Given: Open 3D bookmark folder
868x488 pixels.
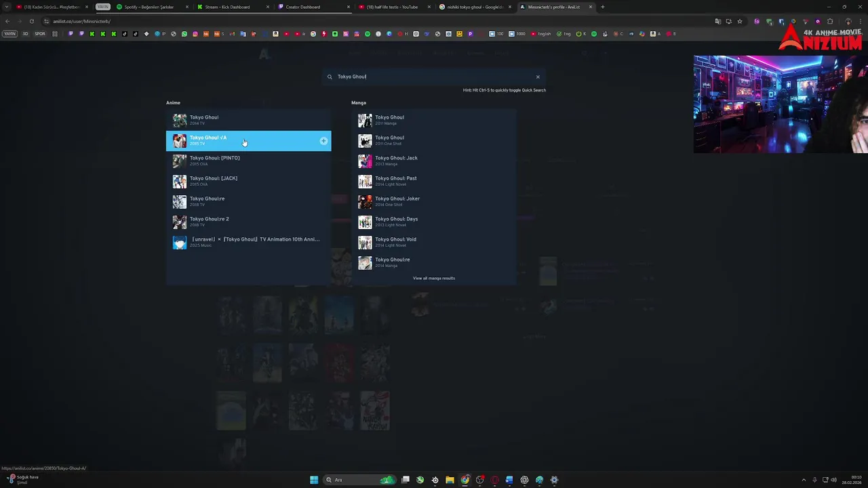Looking at the screenshot, I should 25,34.
